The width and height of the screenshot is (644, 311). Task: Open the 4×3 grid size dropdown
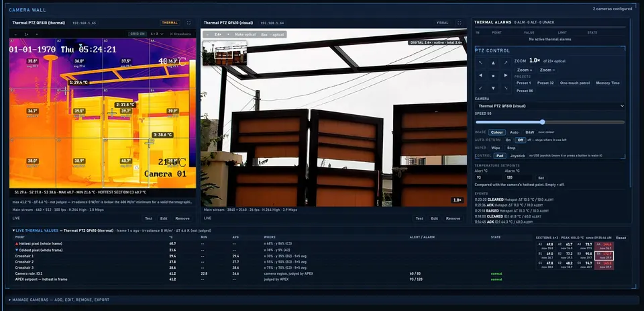click(157, 34)
